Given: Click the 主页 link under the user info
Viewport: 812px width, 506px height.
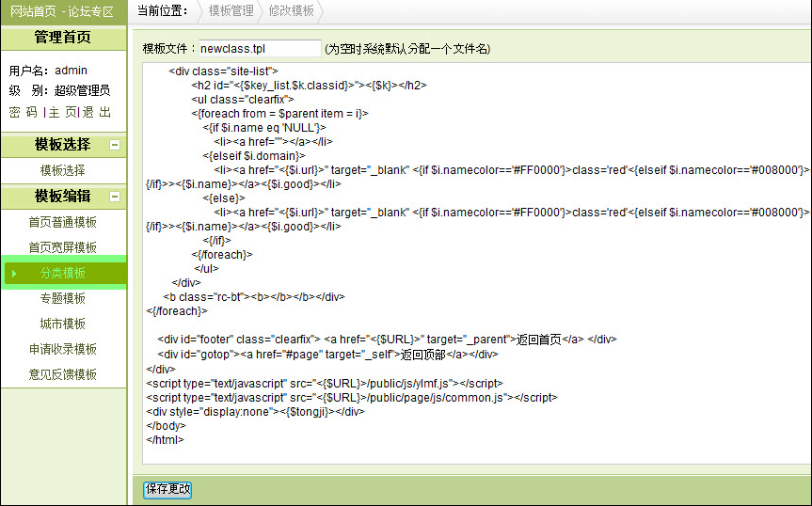Looking at the screenshot, I should (x=63, y=112).
